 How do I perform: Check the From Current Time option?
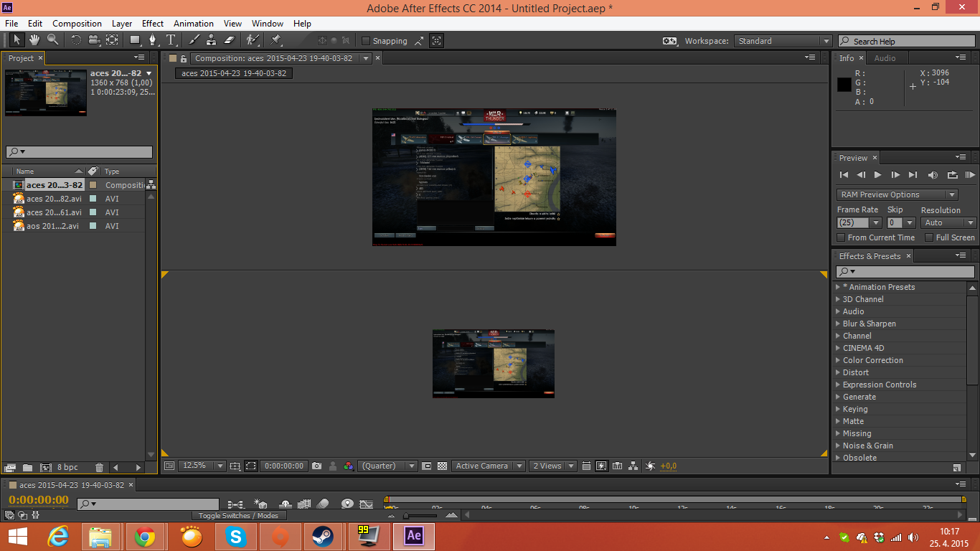[x=842, y=237]
